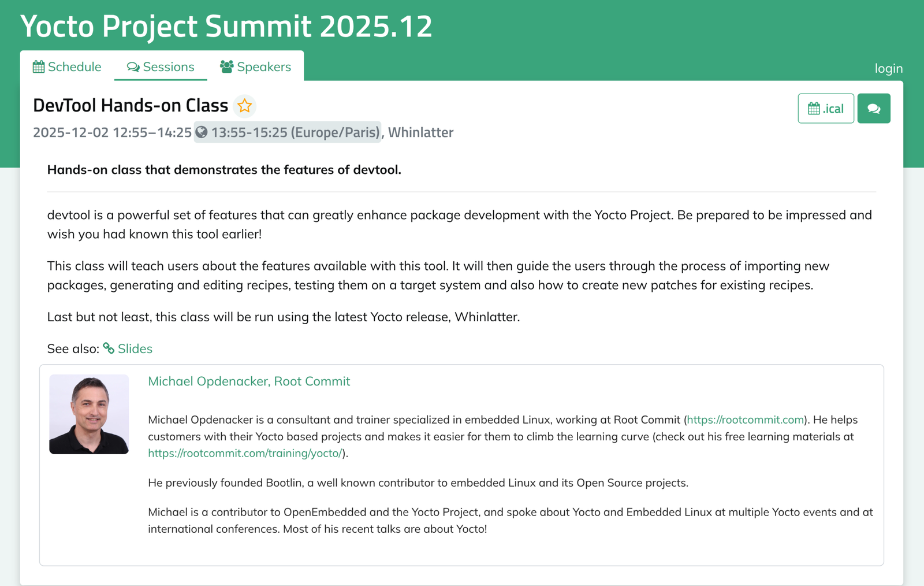Open Michael Opdenacker's speaker profile

[x=249, y=381]
